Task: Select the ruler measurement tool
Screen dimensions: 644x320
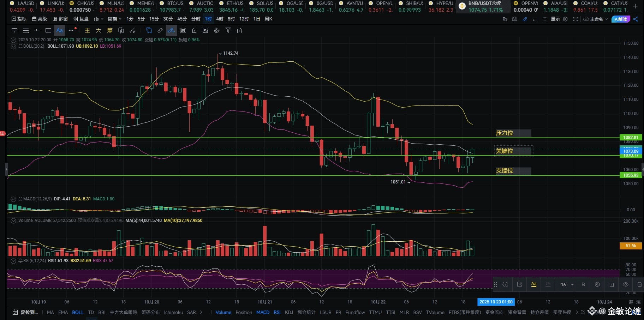Action: [160, 31]
